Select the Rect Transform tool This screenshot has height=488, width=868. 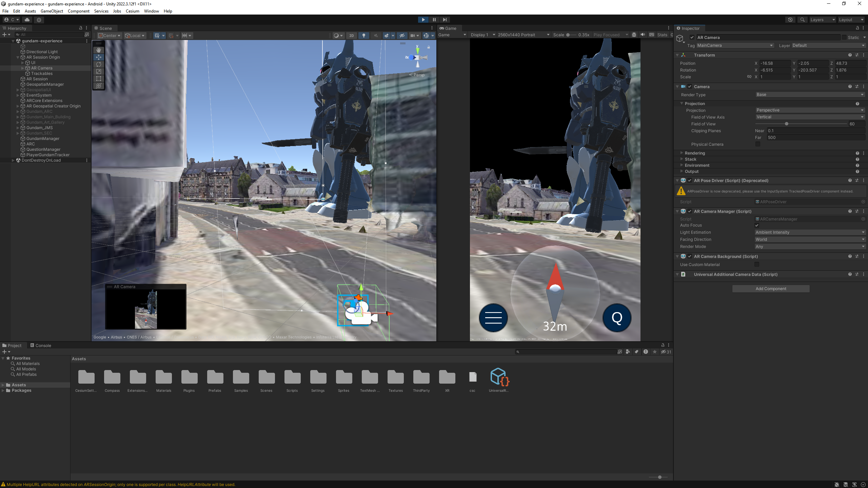[x=98, y=79]
